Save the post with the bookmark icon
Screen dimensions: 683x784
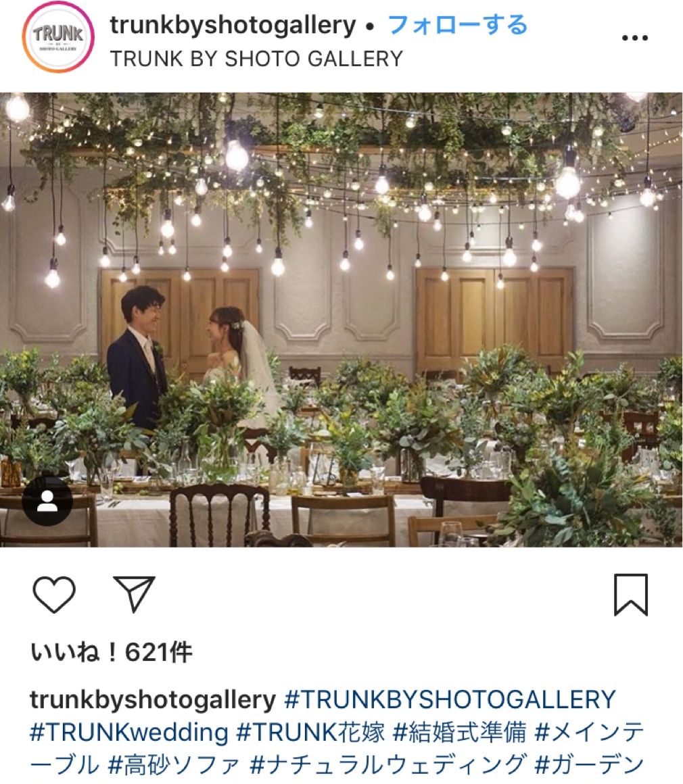631,595
